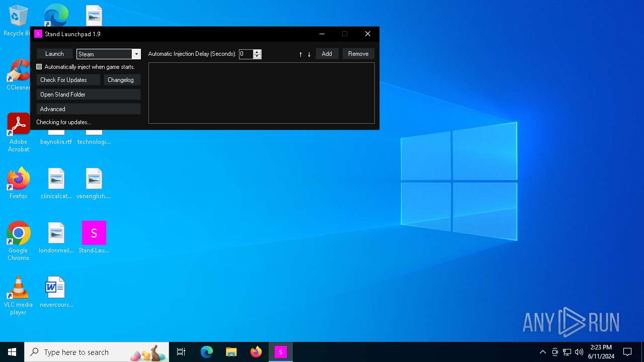Select the VLC media player shortcut

point(18,296)
